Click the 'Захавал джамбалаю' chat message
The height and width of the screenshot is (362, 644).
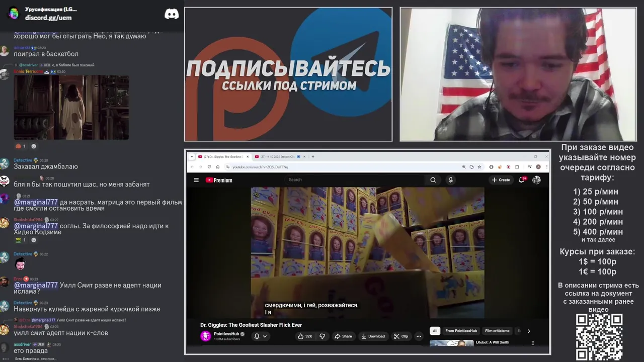pos(46,166)
